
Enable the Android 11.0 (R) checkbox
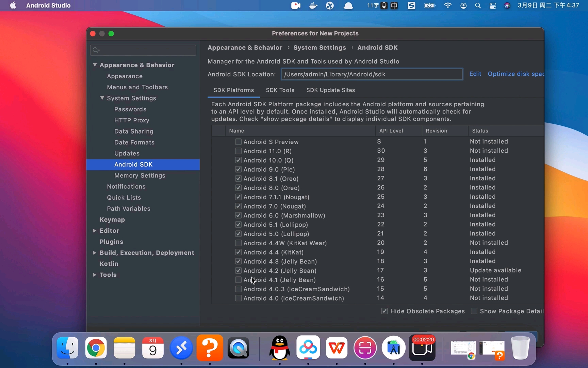click(238, 151)
